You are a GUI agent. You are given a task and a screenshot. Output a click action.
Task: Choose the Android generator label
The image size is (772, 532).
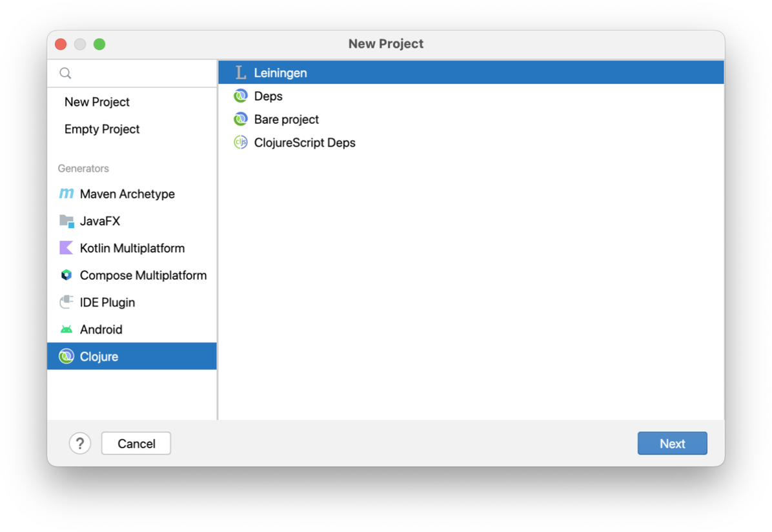[x=101, y=329]
